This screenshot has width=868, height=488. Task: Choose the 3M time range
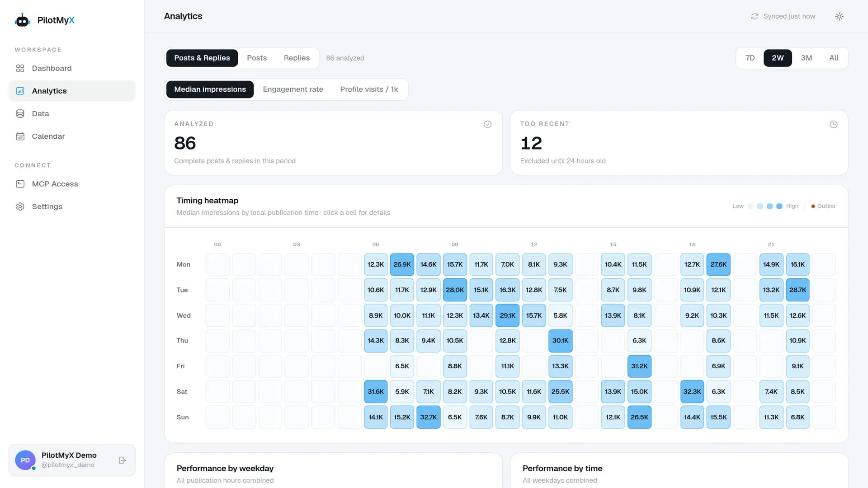[807, 58]
